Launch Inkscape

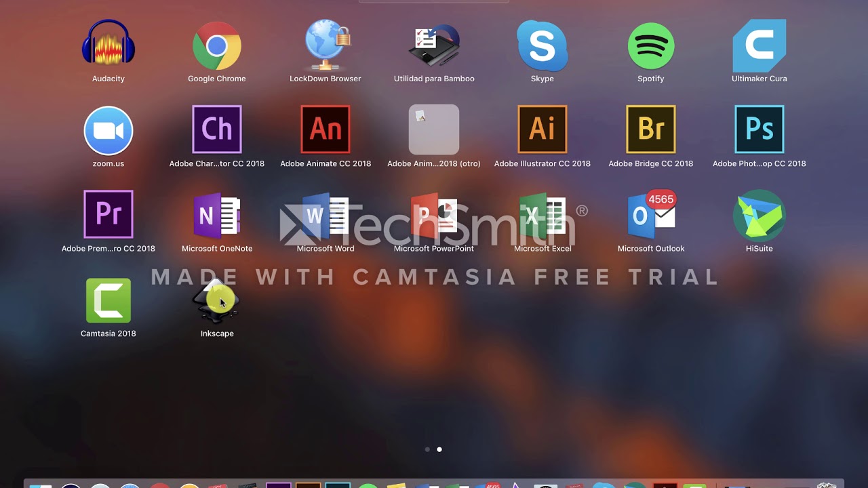tap(217, 300)
